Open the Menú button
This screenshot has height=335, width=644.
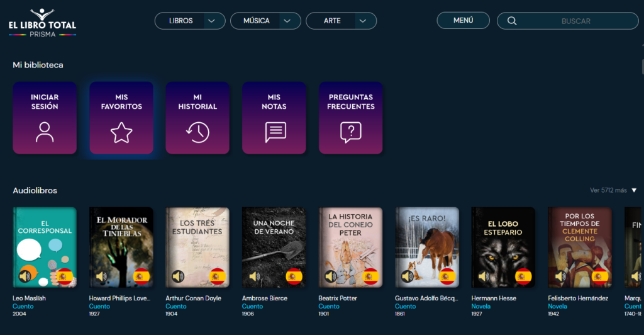click(x=464, y=21)
